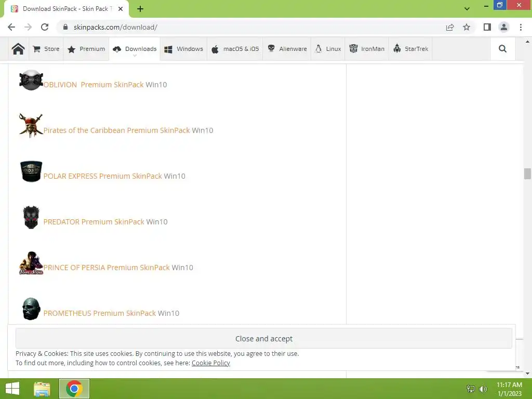Expand Downloads menu chevron
Image resolution: width=532 pixels, height=399 pixels.
tap(135, 56)
